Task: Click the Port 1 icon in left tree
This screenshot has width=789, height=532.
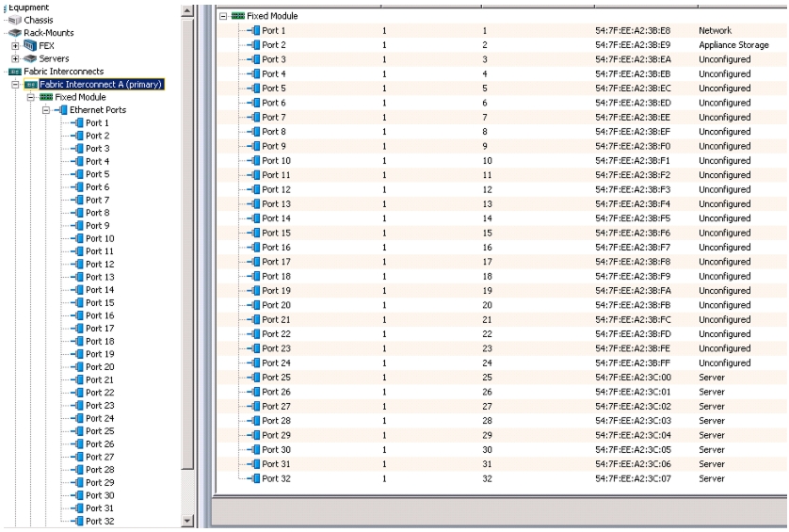Action: tap(78, 122)
